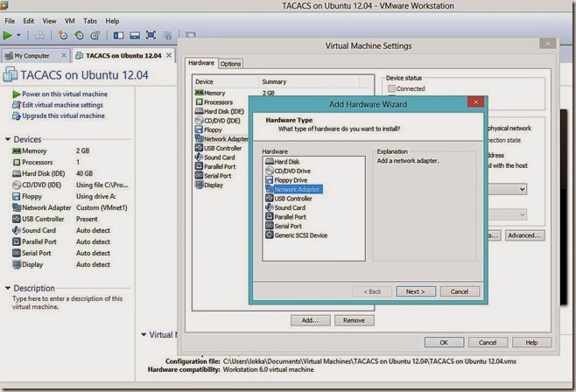Close the TACACS on Ubuntu 12.04 tab
Screen dimensions: 576x392
(x=169, y=55)
